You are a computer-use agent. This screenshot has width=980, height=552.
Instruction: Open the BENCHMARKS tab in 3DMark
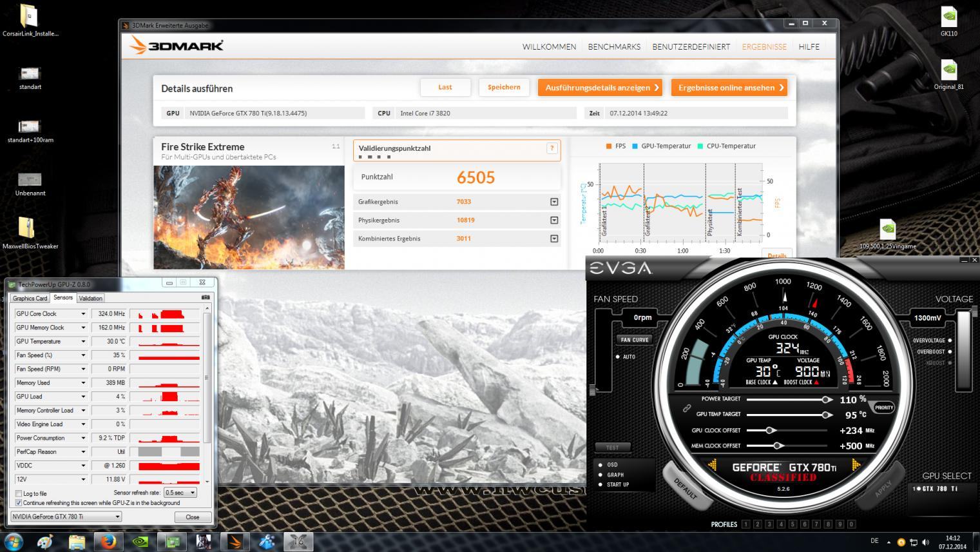pyautogui.click(x=614, y=46)
